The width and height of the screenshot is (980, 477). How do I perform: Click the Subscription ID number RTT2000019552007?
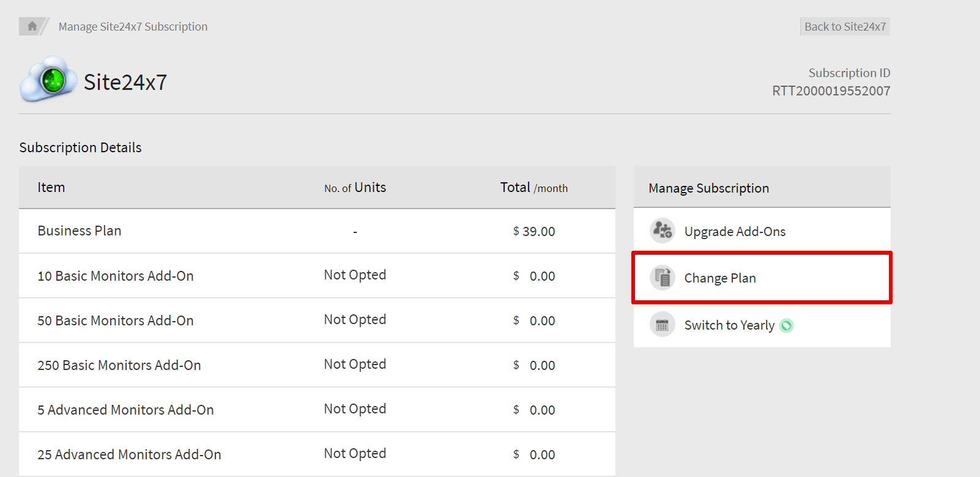click(x=831, y=91)
